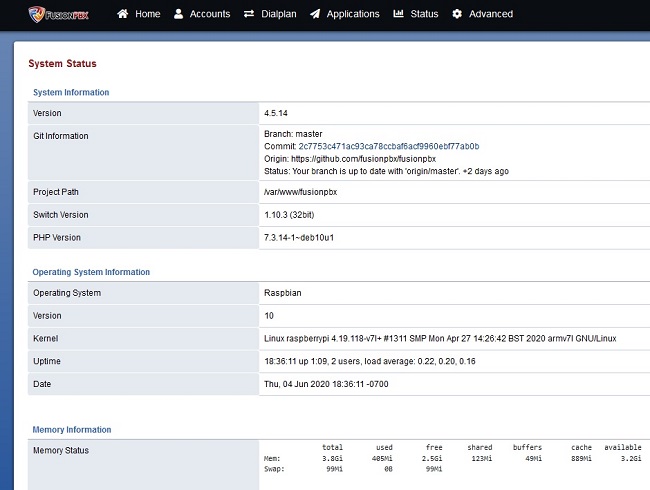Click the Swap: row label
The width and height of the screenshot is (650, 490).
pyautogui.click(x=274, y=469)
